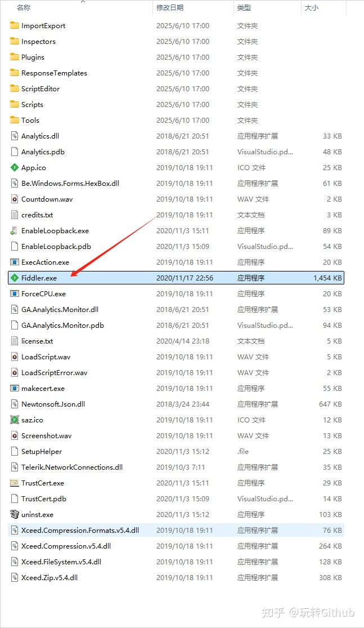
Task: Select the Telerik.NetworkConnections.dll file name
Action: [72, 467]
